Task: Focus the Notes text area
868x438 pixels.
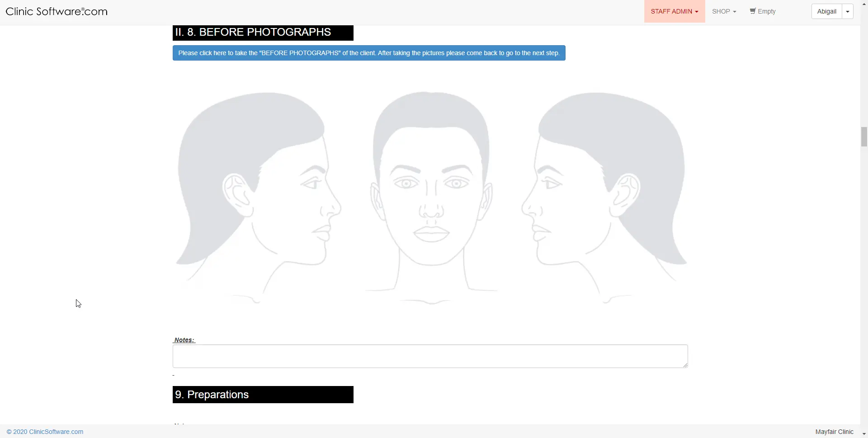Action: [x=429, y=356]
